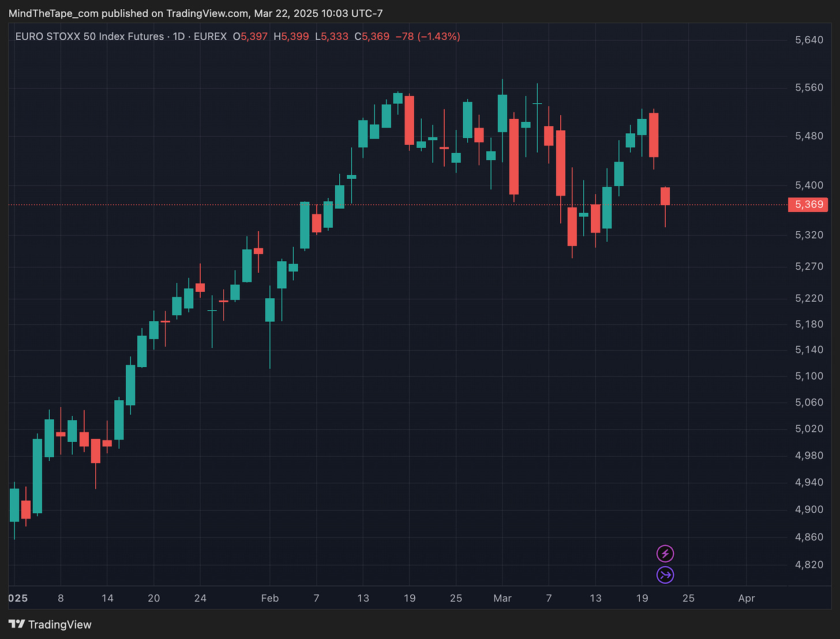
Task: Click the 5,640 price axis label
Action: pyautogui.click(x=809, y=40)
